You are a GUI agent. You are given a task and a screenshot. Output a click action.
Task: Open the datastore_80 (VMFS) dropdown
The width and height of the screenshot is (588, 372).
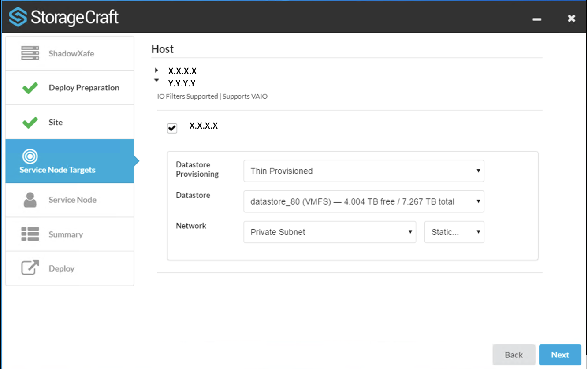pos(364,201)
